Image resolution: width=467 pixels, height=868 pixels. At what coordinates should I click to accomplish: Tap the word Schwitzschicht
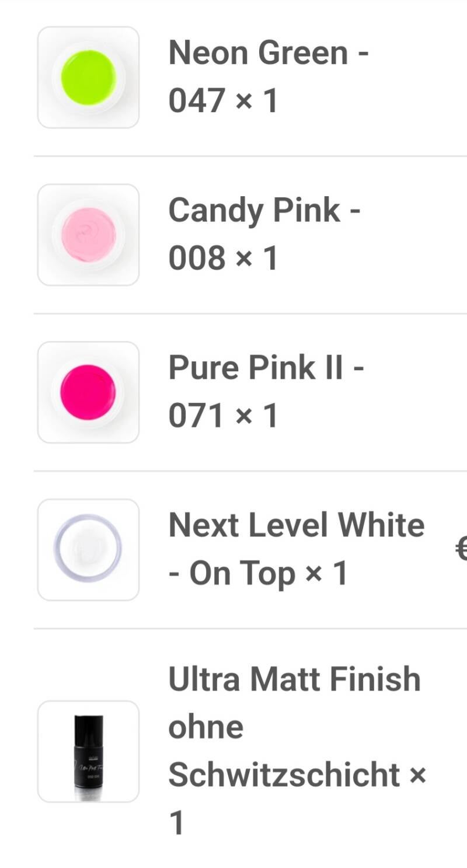pyautogui.click(x=284, y=775)
